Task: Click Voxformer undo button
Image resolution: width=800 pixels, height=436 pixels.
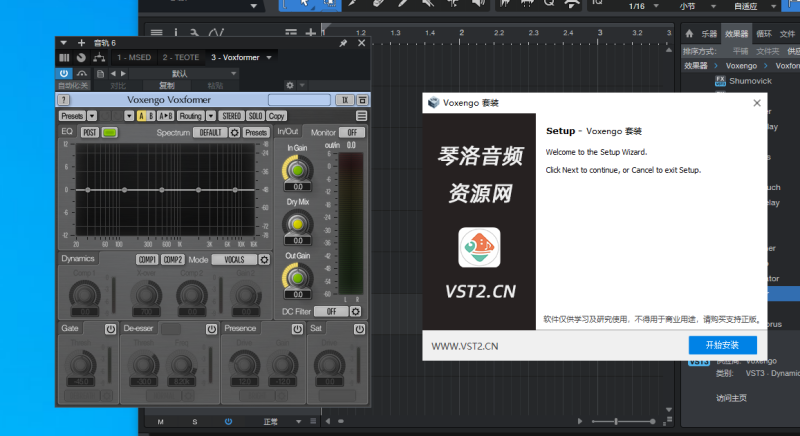Action: 105,116
